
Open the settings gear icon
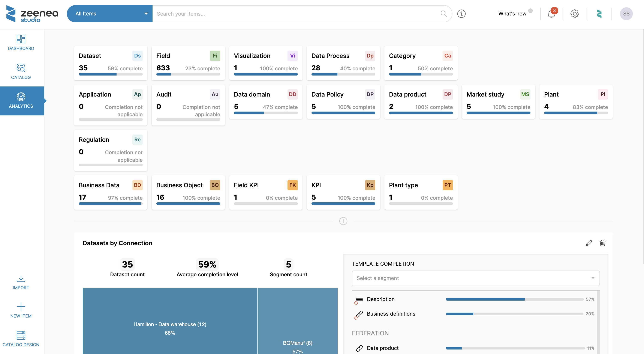[x=575, y=14]
